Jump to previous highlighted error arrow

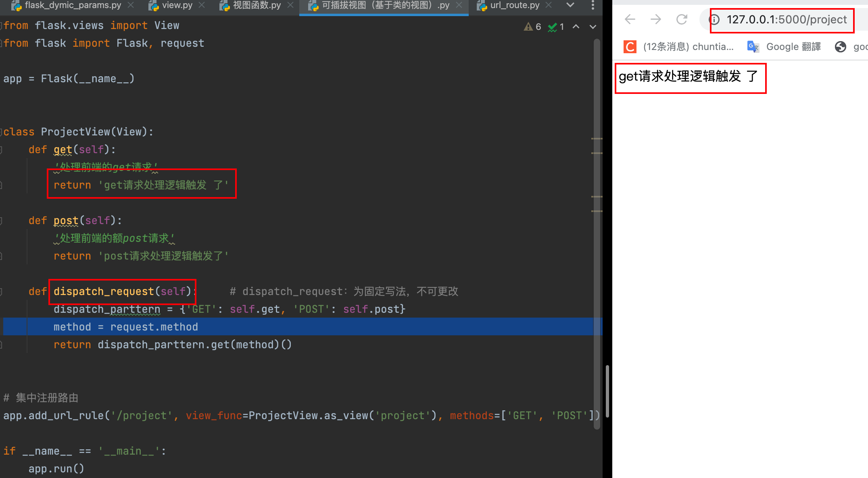(x=576, y=27)
